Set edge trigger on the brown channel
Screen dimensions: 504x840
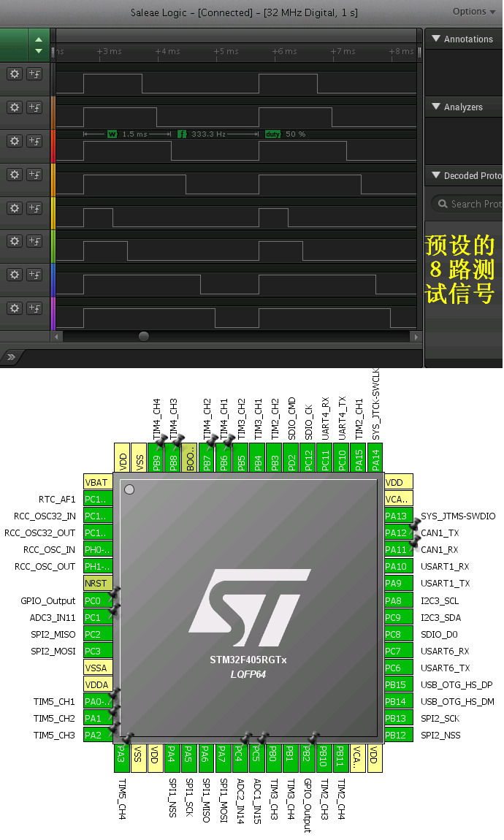34,107
